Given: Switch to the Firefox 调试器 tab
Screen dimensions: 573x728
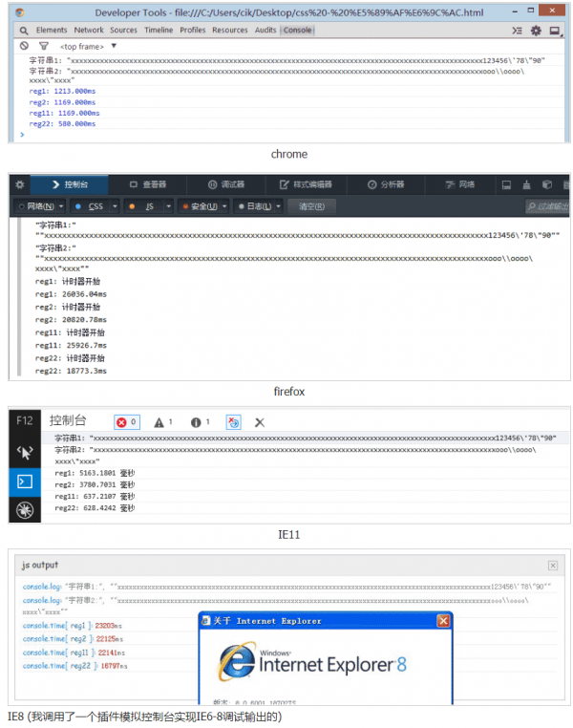Looking at the screenshot, I should pyautogui.click(x=225, y=184).
